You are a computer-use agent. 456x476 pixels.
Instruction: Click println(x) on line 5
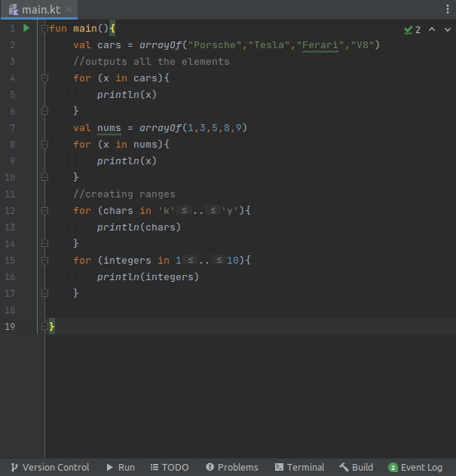tap(127, 95)
